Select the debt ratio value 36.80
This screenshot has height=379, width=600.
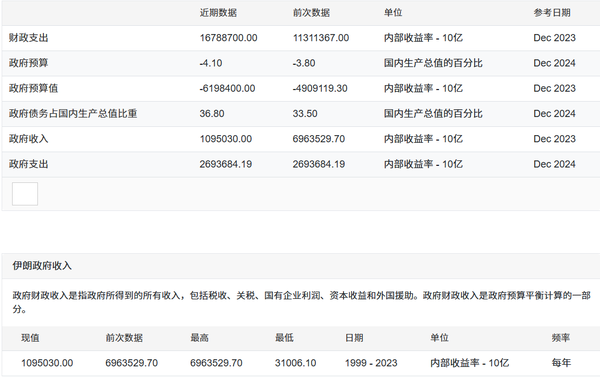coord(212,114)
